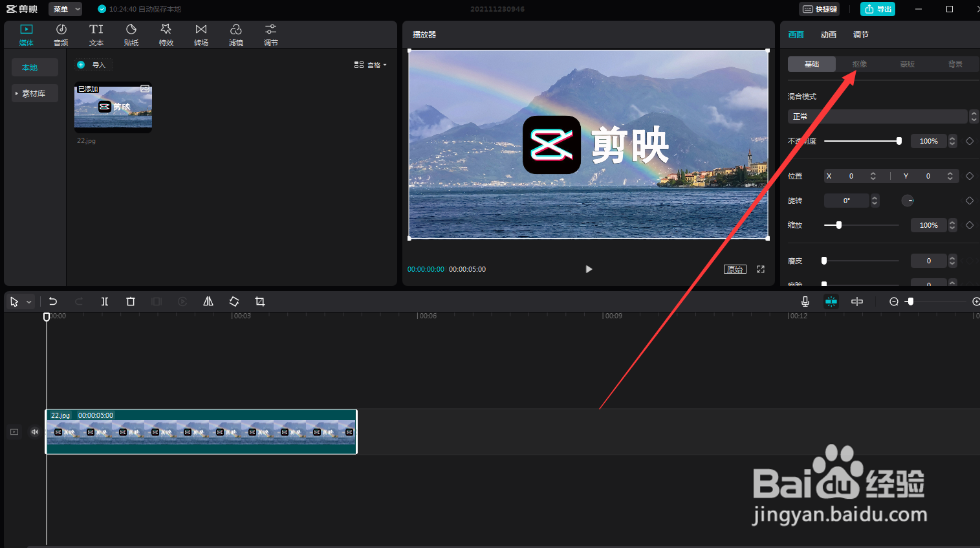
Task: Switch to the 动画 animation tab
Action: [x=829, y=35]
